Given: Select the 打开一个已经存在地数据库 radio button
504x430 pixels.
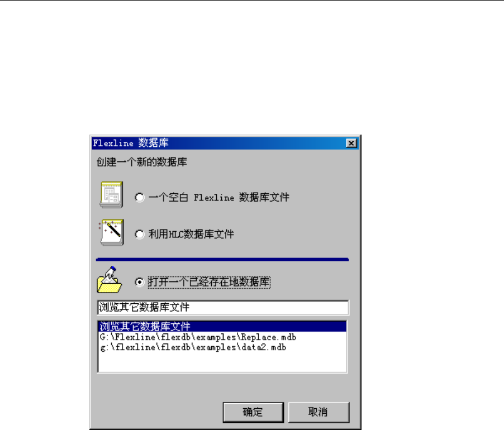Looking at the screenshot, I should [140, 282].
